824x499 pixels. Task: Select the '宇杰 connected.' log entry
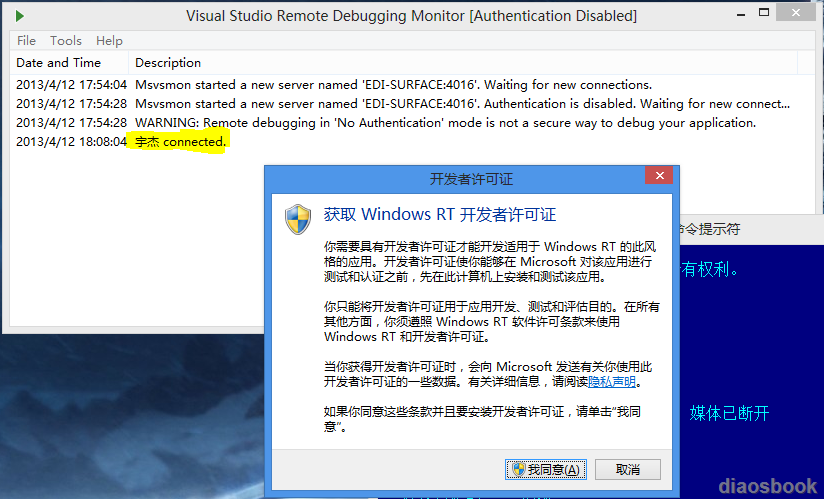coord(180,142)
